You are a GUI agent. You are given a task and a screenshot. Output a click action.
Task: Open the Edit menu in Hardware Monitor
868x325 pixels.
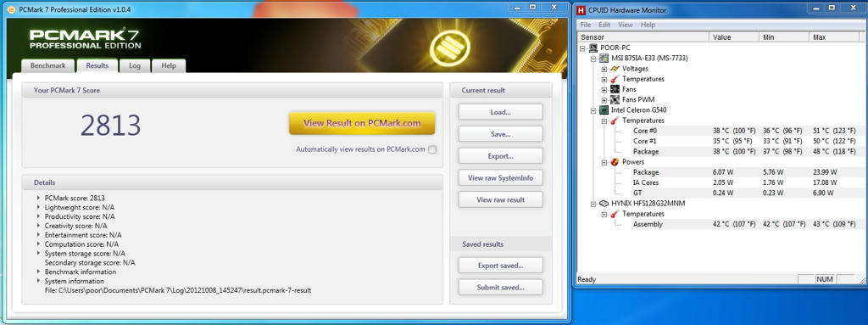coord(604,25)
